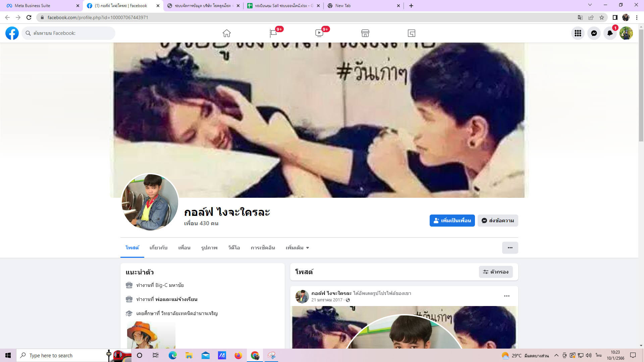Open Facebook Home feed icon
The image size is (644, 362).
point(227,33)
